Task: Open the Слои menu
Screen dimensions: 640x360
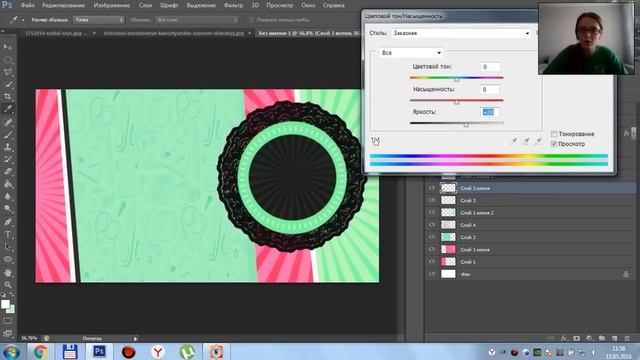Action: [x=145, y=5]
